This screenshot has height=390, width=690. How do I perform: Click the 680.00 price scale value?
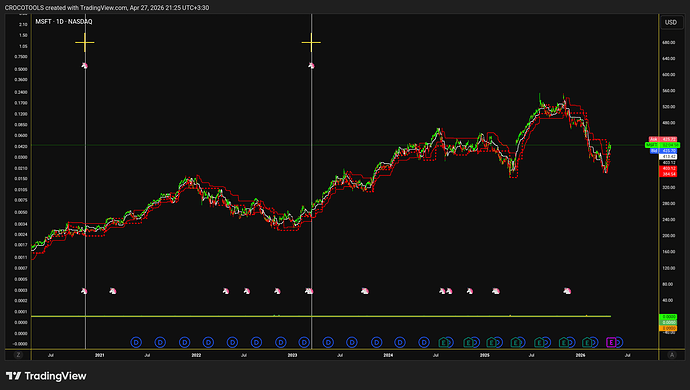pyautogui.click(x=668, y=43)
